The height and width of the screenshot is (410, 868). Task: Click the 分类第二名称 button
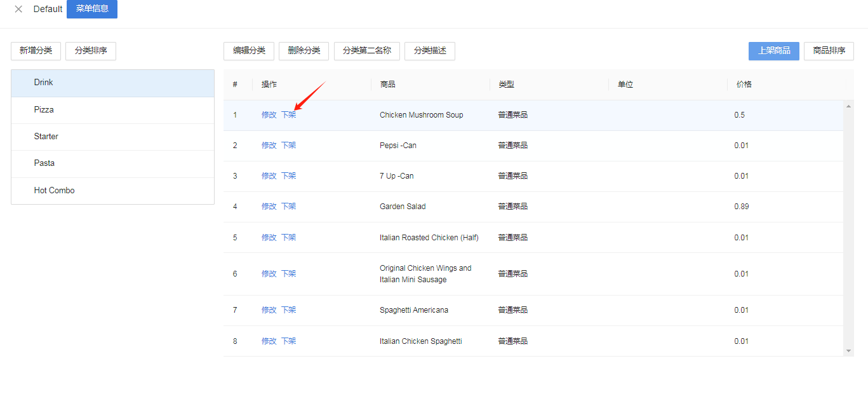point(367,51)
